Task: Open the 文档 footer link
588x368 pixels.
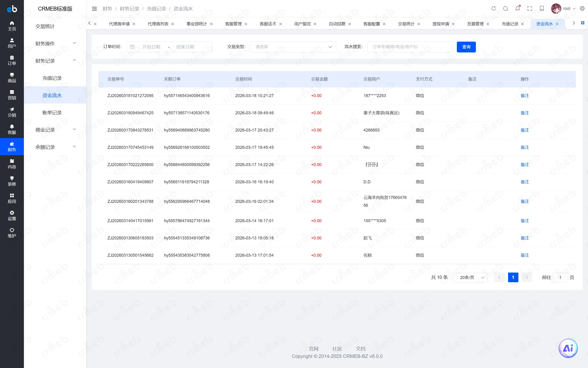Action: [360, 348]
